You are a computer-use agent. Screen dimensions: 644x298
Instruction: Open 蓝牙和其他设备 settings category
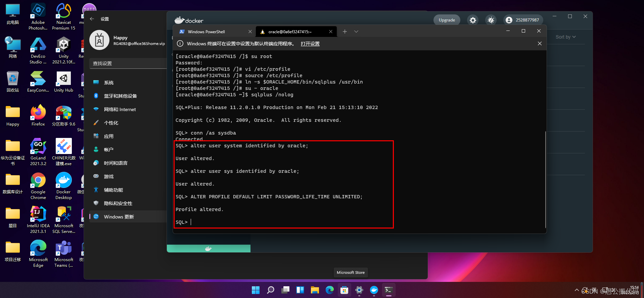pyautogui.click(x=128, y=96)
